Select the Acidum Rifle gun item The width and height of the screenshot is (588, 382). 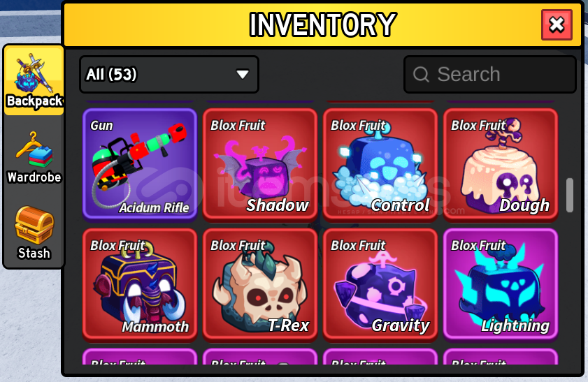[140, 163]
